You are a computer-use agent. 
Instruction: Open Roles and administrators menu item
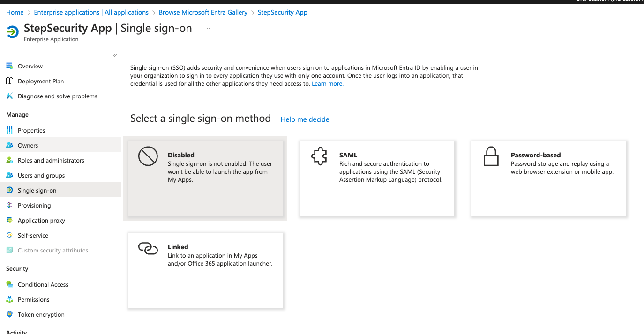[x=51, y=160]
